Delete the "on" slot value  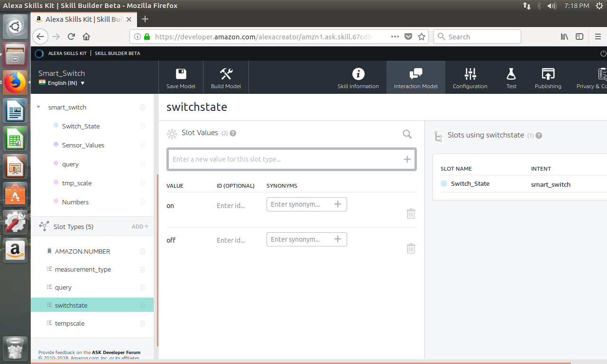(411, 213)
